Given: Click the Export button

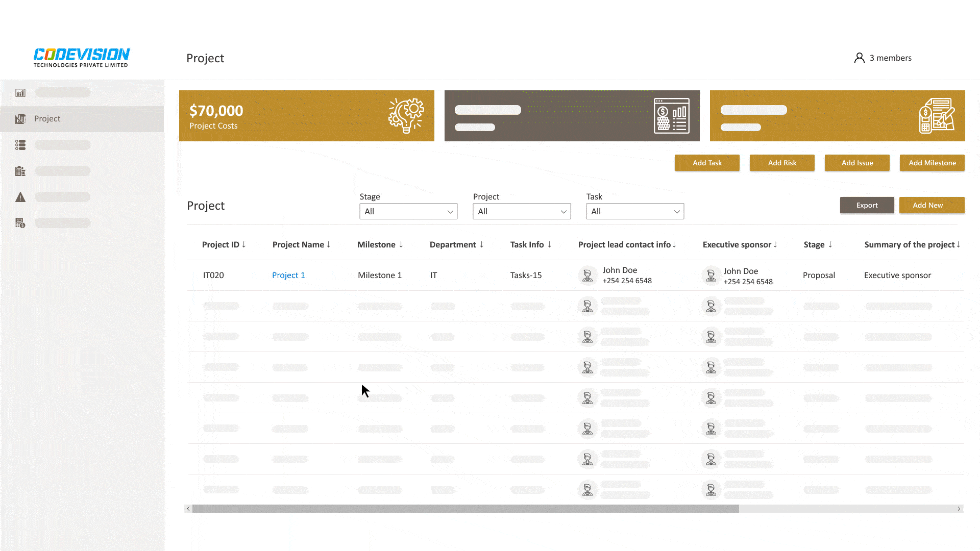Looking at the screenshot, I should click(x=867, y=205).
